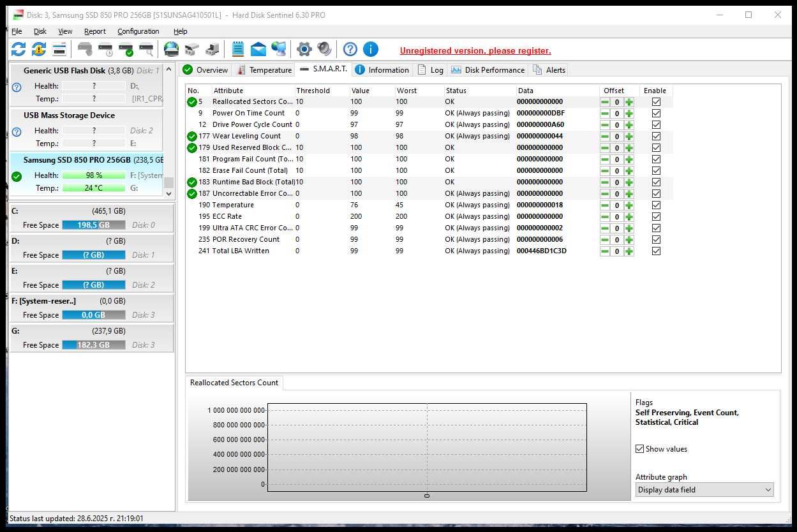
Task: Click Unregistered version, please register link
Action: tap(475, 51)
